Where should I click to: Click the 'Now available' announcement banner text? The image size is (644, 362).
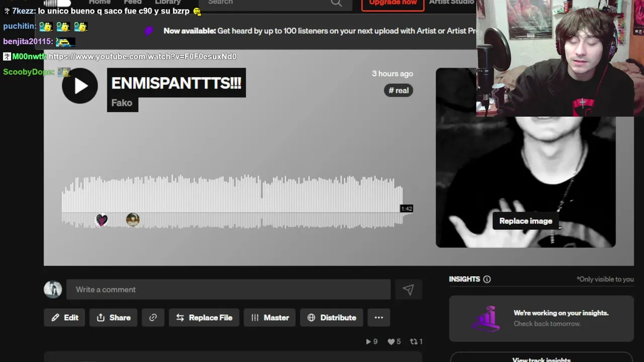(x=319, y=31)
